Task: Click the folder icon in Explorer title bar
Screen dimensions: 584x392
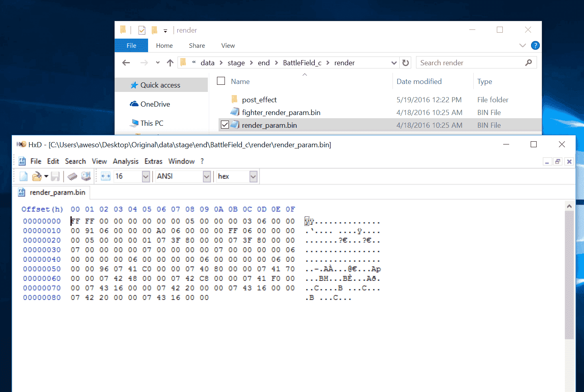Action: coord(123,30)
